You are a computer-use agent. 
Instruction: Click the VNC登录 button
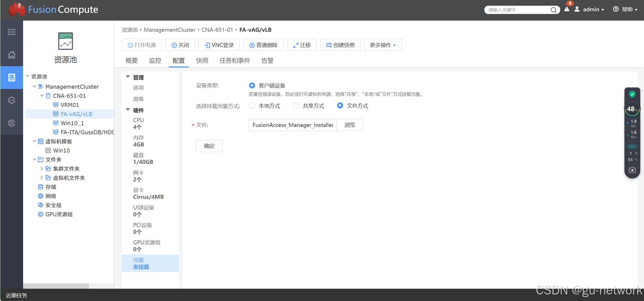coord(219,45)
